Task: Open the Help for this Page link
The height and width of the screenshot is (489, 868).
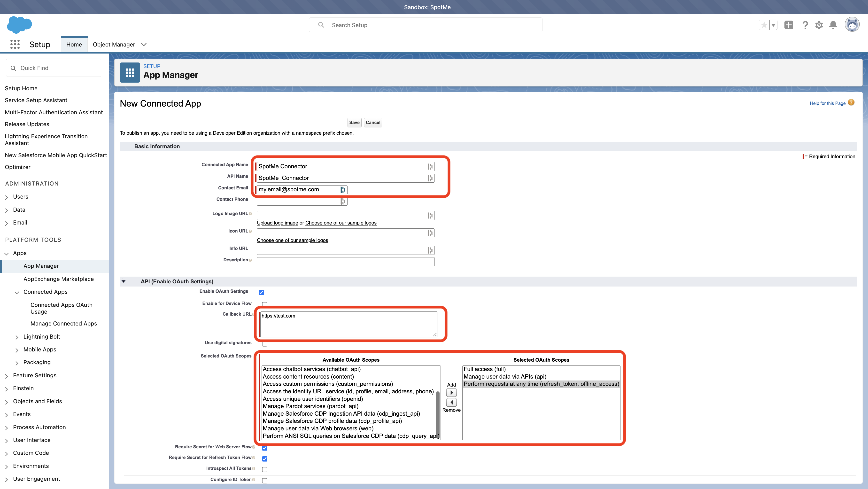Action: click(x=828, y=103)
